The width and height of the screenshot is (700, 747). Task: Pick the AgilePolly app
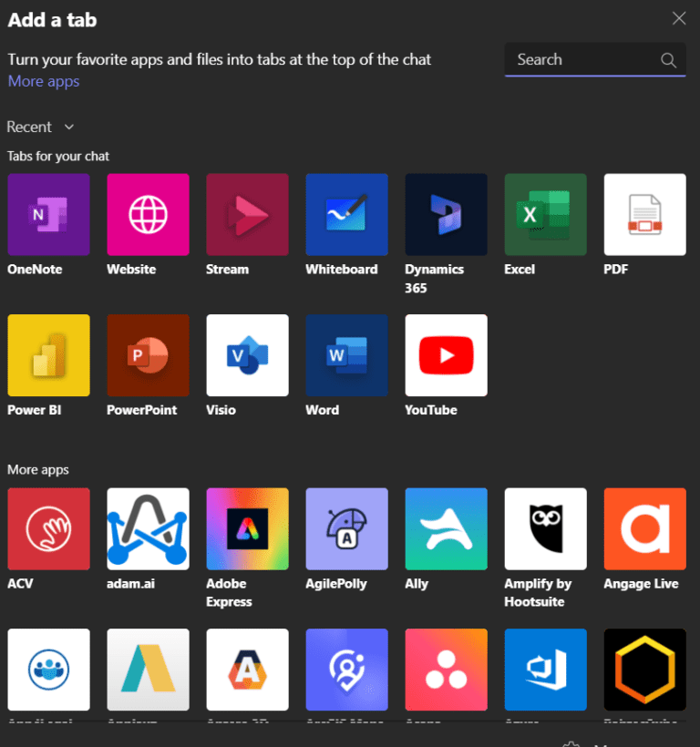347,528
